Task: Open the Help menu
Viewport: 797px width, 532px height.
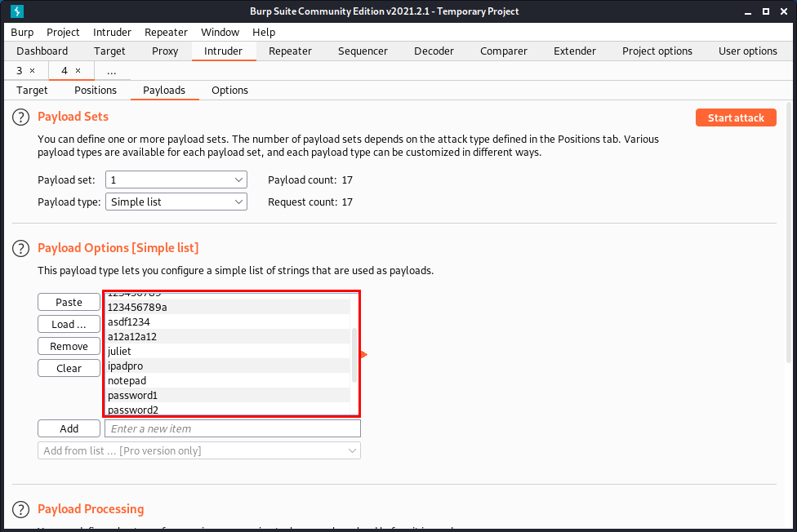Action: pyautogui.click(x=264, y=32)
